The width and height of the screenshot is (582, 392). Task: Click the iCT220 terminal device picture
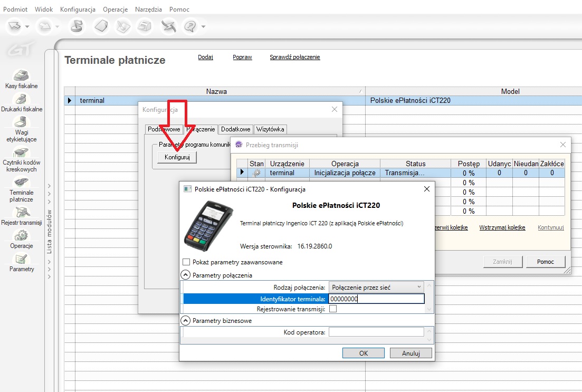pyautogui.click(x=209, y=226)
